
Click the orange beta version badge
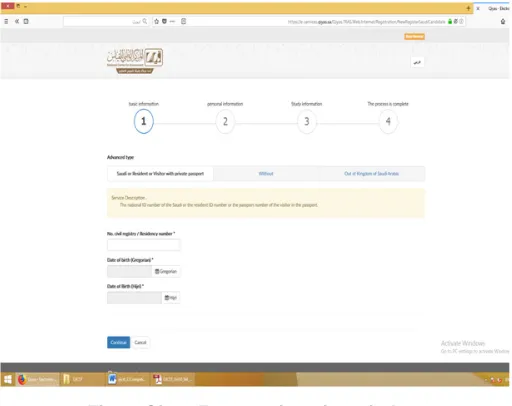414,36
